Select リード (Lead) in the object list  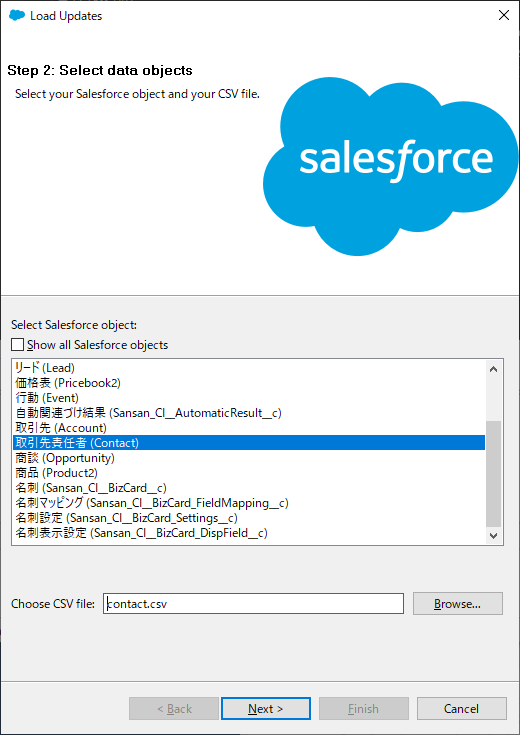pyautogui.click(x=249, y=368)
